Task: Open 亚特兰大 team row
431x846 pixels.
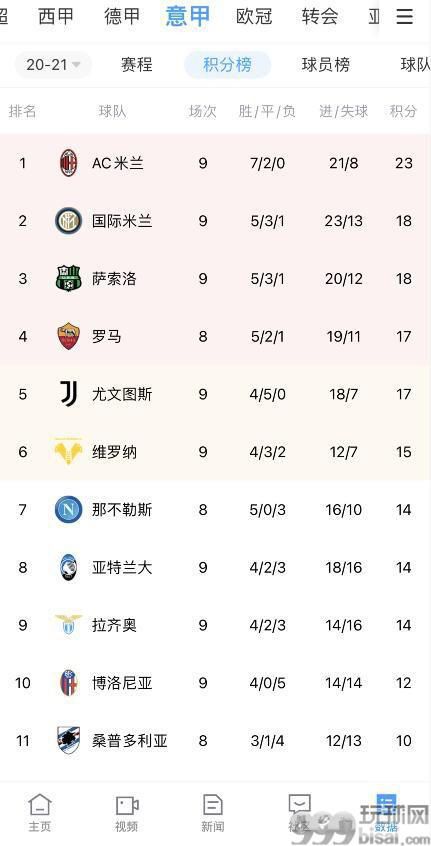Action: pyautogui.click(x=215, y=567)
